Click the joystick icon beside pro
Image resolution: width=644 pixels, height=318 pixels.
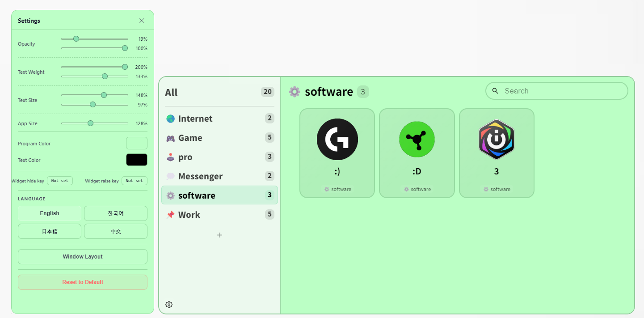click(170, 157)
